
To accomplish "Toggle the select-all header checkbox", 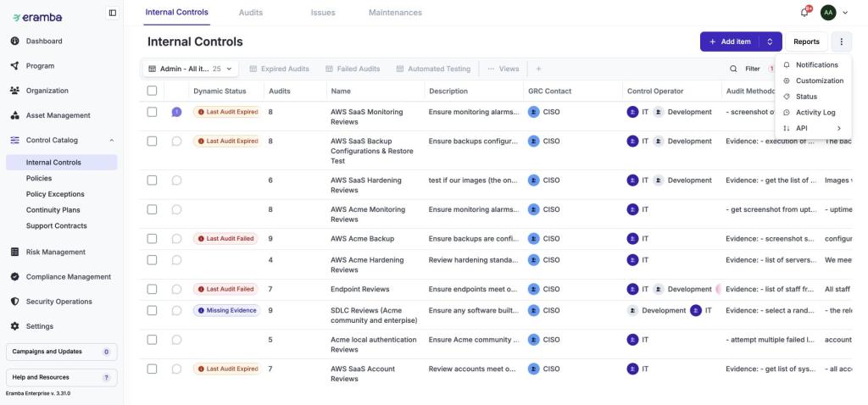I will [x=152, y=91].
